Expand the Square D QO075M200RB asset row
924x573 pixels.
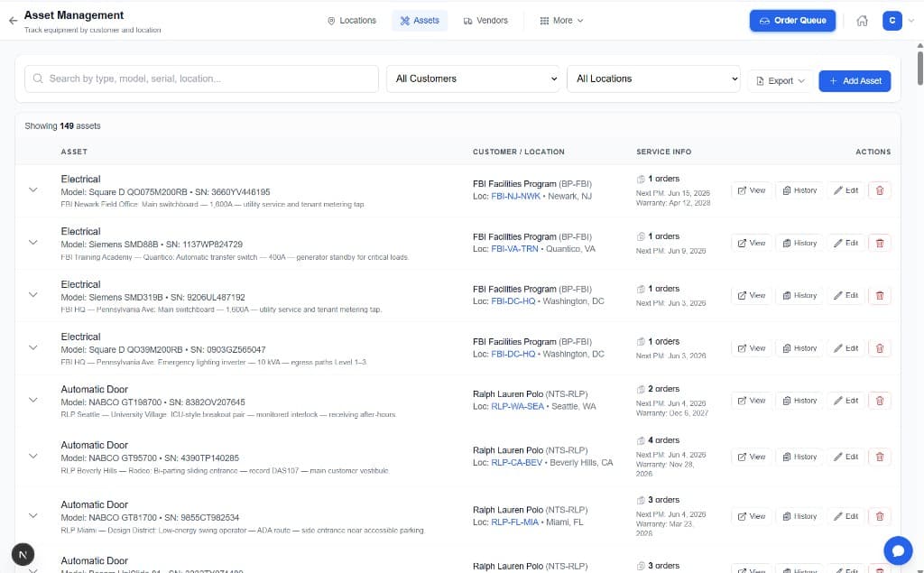click(33, 189)
